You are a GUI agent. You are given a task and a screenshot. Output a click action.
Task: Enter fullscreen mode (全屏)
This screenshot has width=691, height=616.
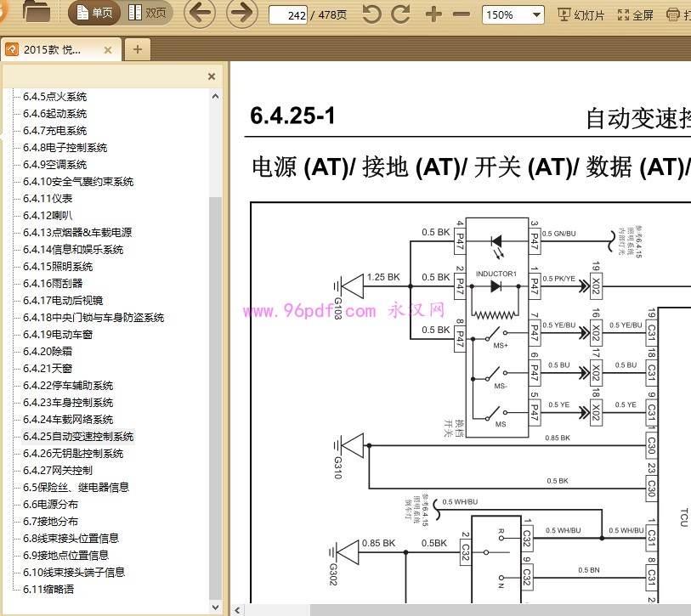tap(636, 15)
